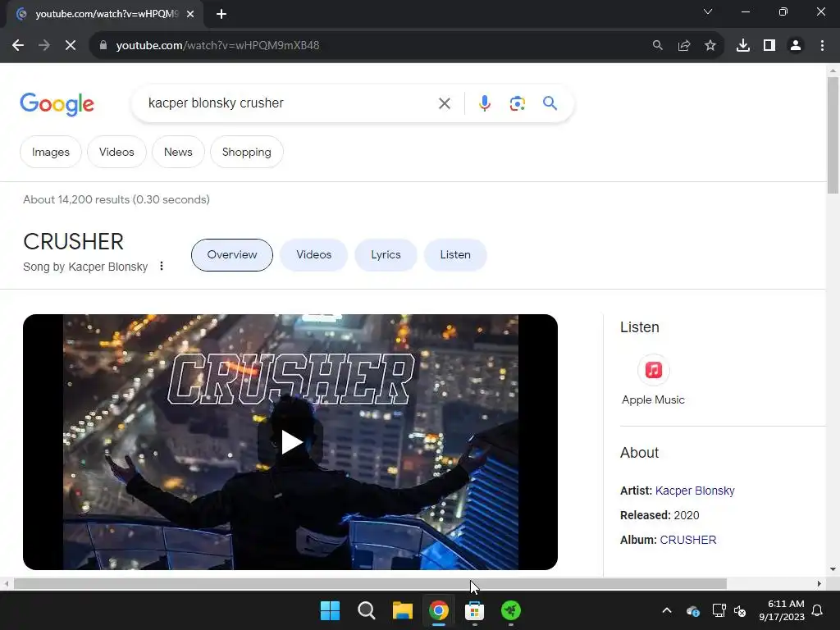Click the 'Released: 2020' text
840x630 pixels.
click(x=660, y=515)
